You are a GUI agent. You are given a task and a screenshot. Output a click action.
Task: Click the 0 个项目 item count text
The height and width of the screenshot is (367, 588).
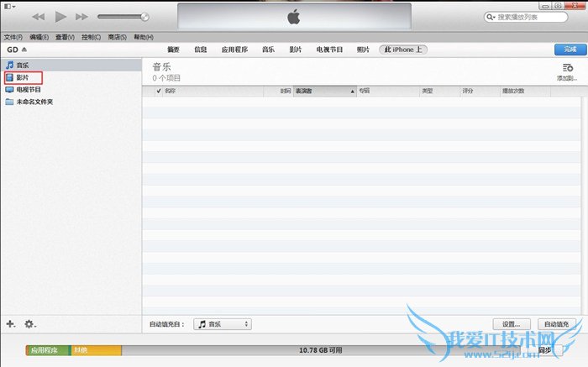(166, 78)
